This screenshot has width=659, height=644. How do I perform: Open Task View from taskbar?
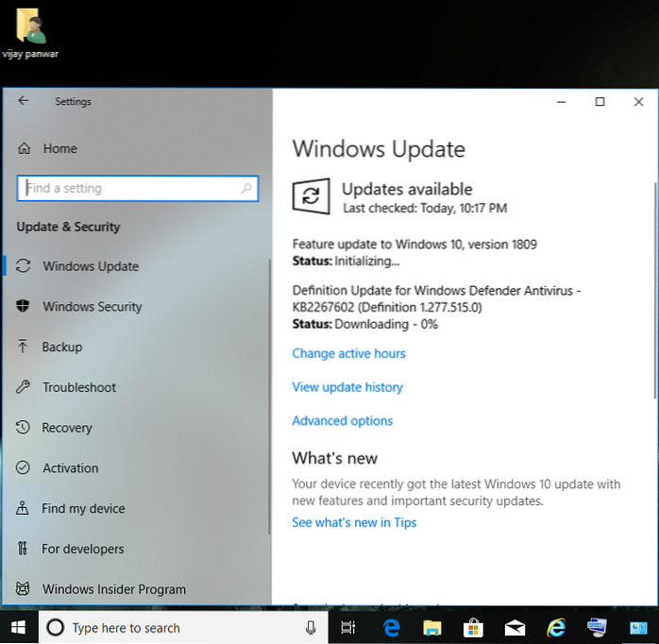pos(347,628)
